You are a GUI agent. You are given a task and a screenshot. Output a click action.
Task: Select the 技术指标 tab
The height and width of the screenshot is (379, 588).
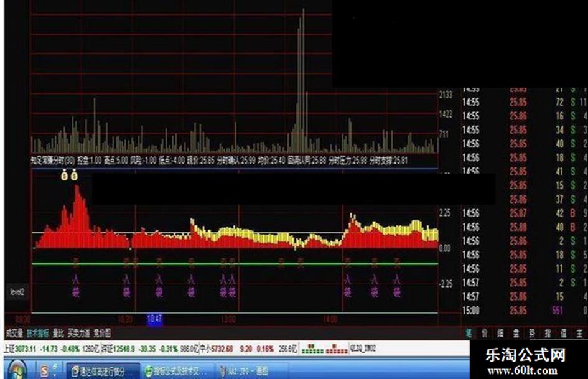click(x=37, y=333)
